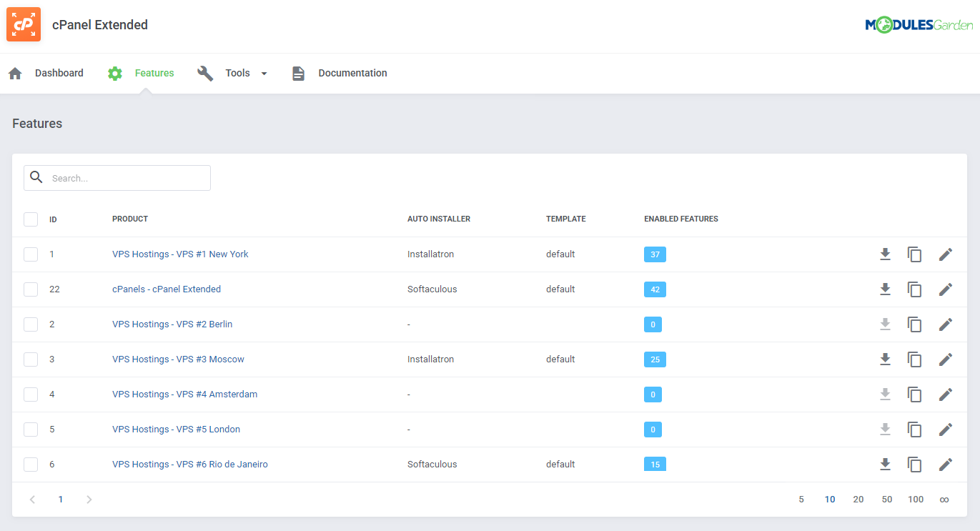
Task: Duplicate the VPS #3 Moscow configuration
Action: [914, 359]
